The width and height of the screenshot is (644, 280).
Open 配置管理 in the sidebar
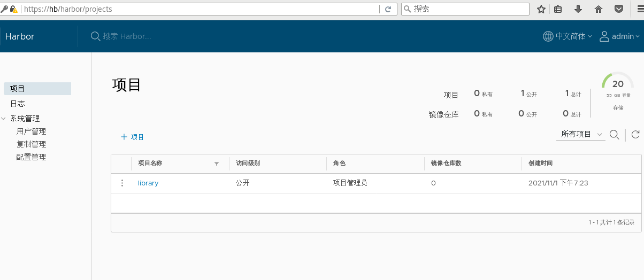[31, 157]
